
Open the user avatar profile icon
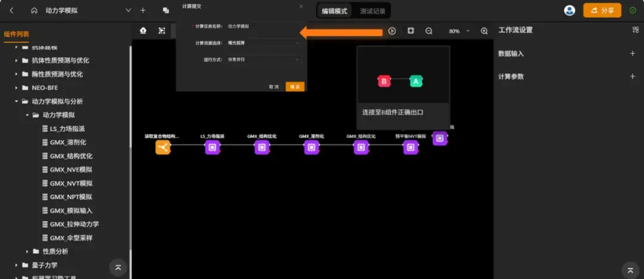tap(569, 11)
